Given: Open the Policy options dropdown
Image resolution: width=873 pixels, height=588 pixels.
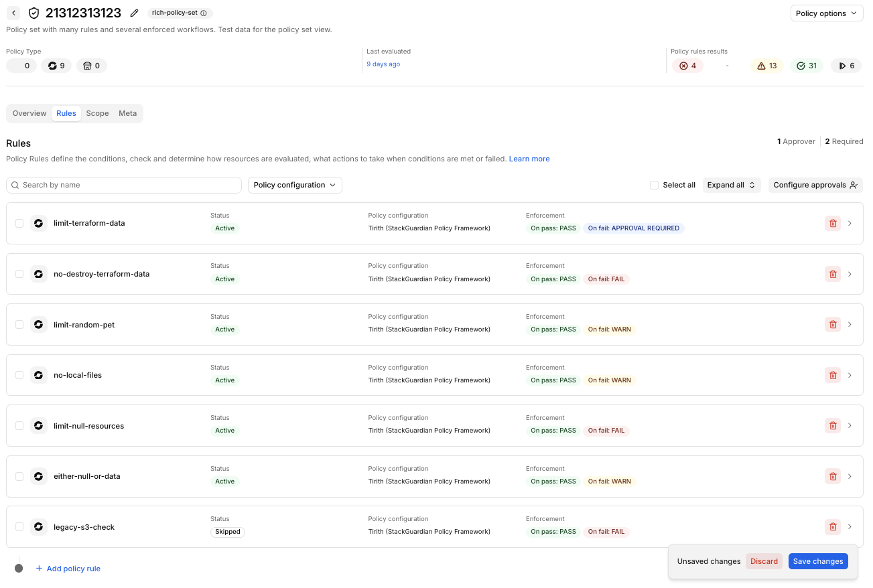Looking at the screenshot, I should coord(827,13).
